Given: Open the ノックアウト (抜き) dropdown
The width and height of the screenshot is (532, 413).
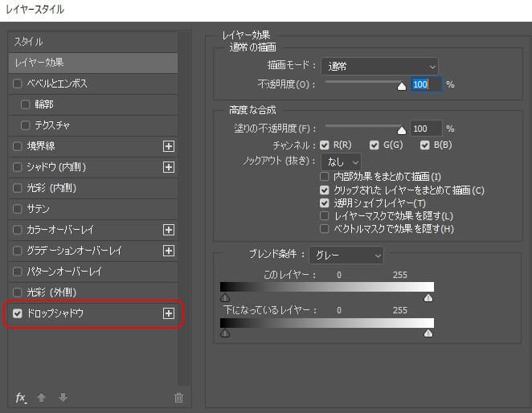Looking at the screenshot, I should (x=341, y=162).
